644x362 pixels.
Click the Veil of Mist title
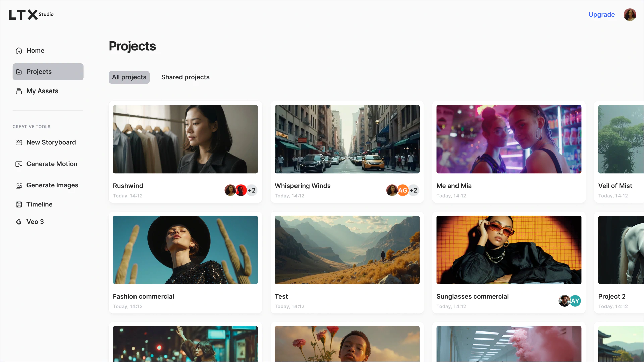(x=615, y=186)
